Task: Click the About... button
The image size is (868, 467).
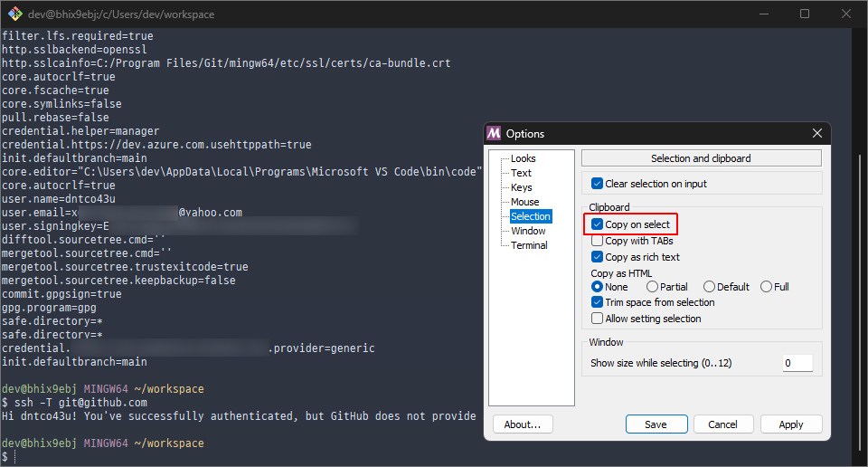Action: coord(522,424)
